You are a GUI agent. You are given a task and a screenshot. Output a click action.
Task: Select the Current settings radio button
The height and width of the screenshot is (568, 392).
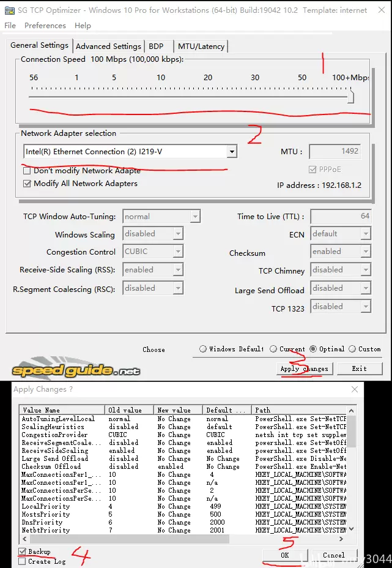point(273,349)
